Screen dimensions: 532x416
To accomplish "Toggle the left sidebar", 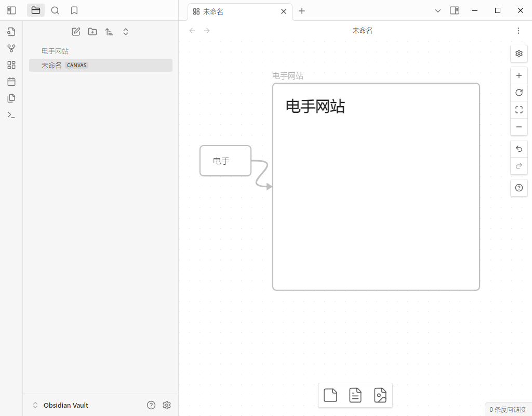I will pos(11,10).
